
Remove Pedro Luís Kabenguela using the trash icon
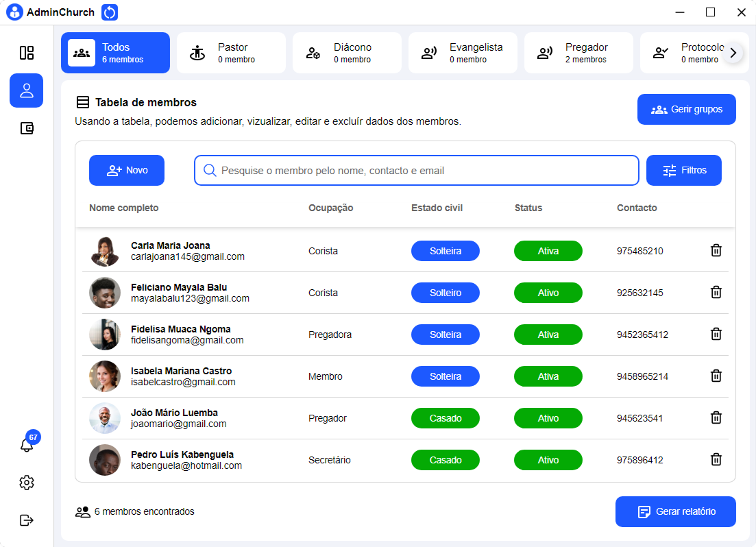(716, 460)
